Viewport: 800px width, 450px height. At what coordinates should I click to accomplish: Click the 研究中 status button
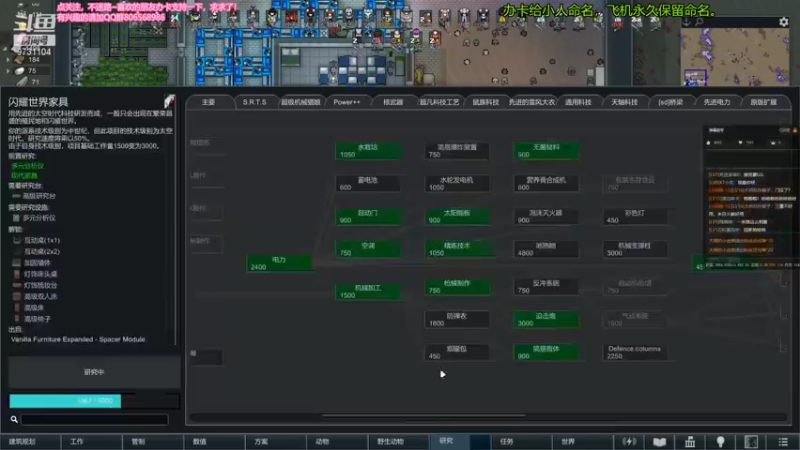94,372
